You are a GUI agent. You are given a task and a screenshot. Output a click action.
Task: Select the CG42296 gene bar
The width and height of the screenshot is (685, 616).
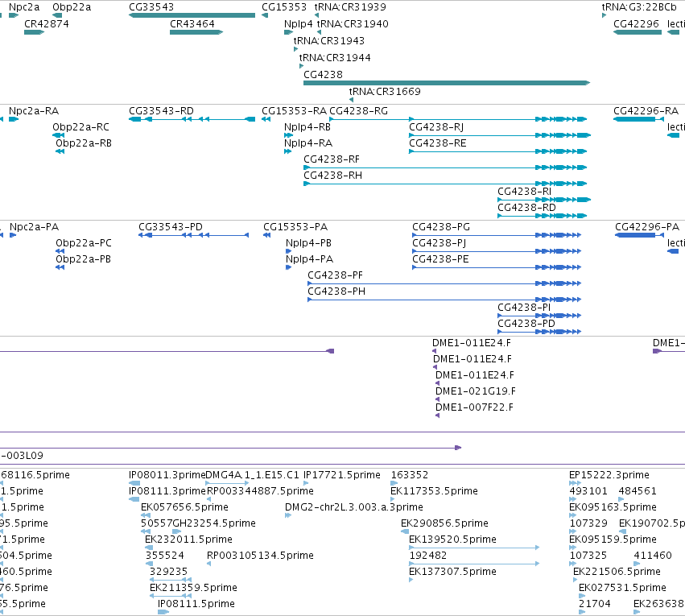click(x=638, y=32)
